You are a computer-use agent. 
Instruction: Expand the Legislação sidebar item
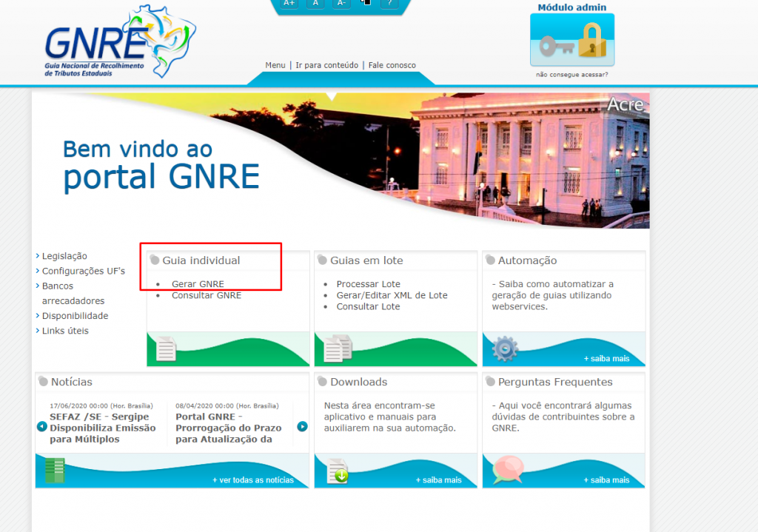[x=65, y=255]
